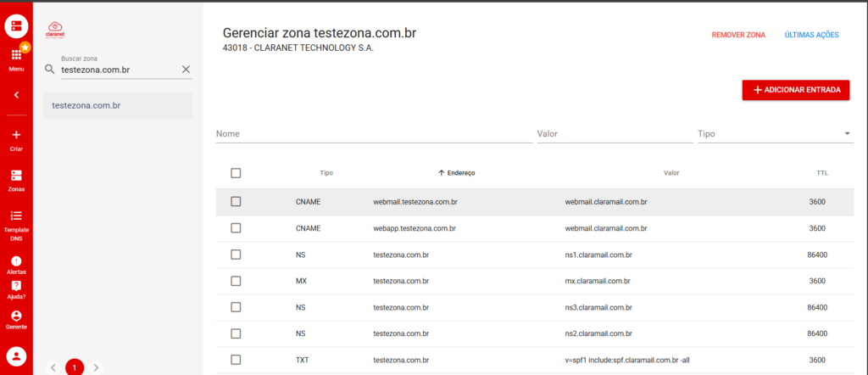
Task: Open the Alertas icon
Action: click(16, 262)
